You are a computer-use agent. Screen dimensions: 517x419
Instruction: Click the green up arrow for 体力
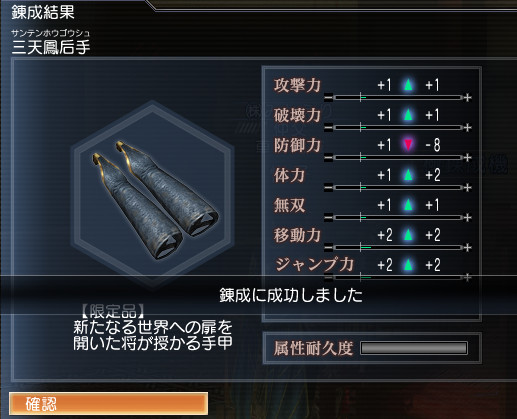coord(408,175)
